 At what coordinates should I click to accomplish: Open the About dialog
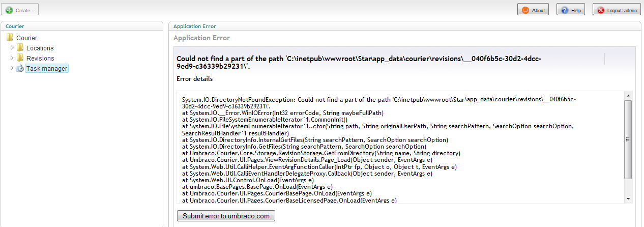(533, 10)
